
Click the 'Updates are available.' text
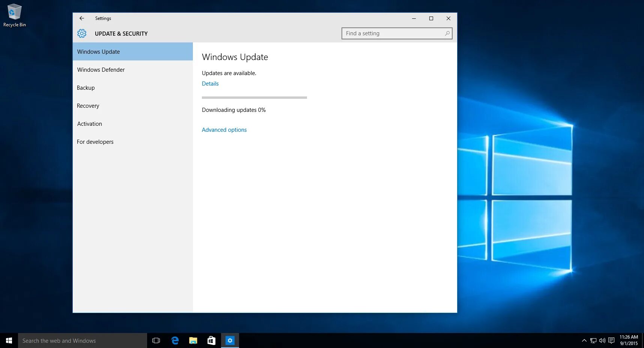(229, 73)
